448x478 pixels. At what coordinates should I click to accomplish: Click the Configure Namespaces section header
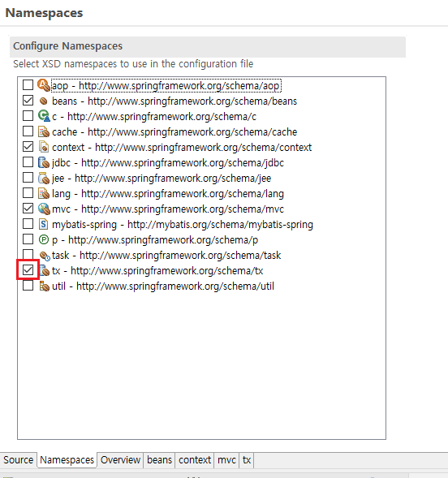coord(208,46)
